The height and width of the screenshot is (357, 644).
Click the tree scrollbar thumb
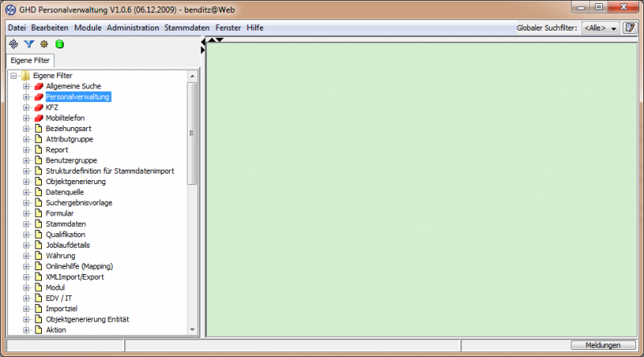click(x=192, y=133)
